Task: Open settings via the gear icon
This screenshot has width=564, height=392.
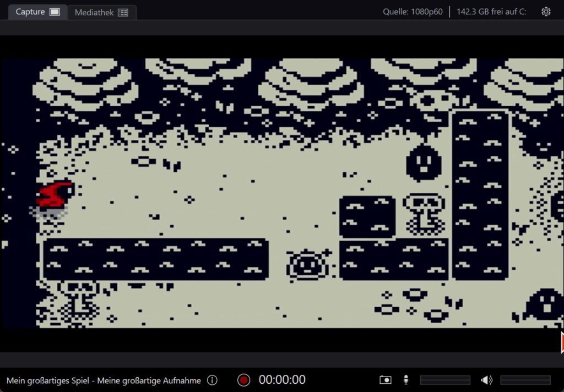Action: [x=546, y=12]
